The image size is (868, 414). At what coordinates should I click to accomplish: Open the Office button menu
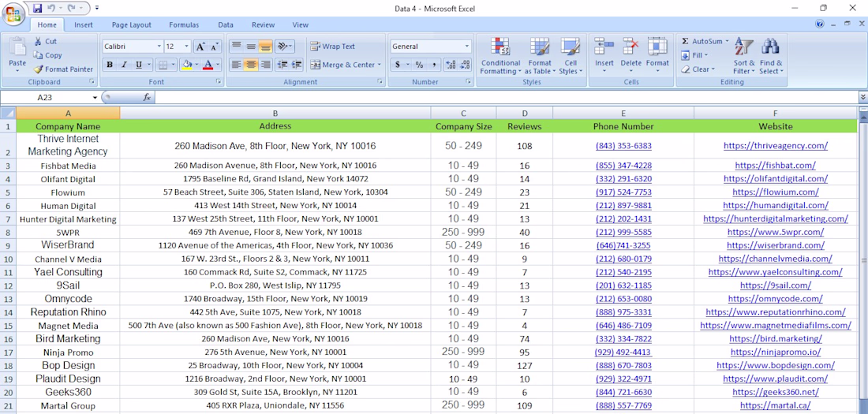pos(13,14)
